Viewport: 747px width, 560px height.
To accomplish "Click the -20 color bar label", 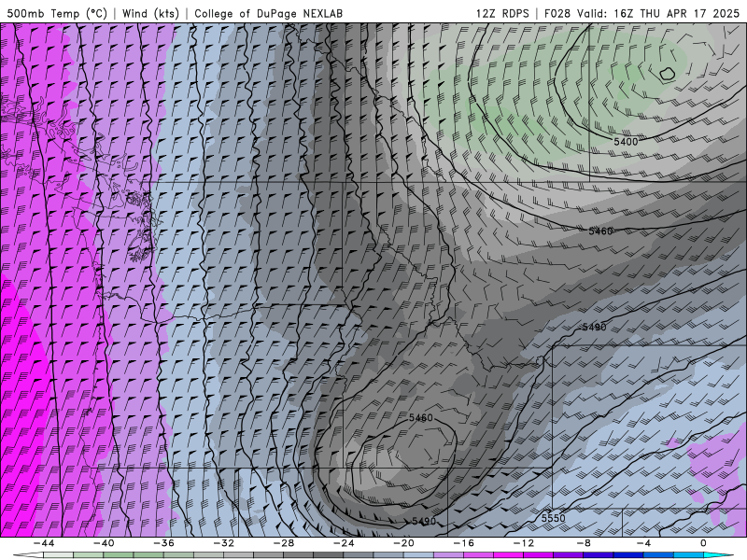I will [403, 543].
